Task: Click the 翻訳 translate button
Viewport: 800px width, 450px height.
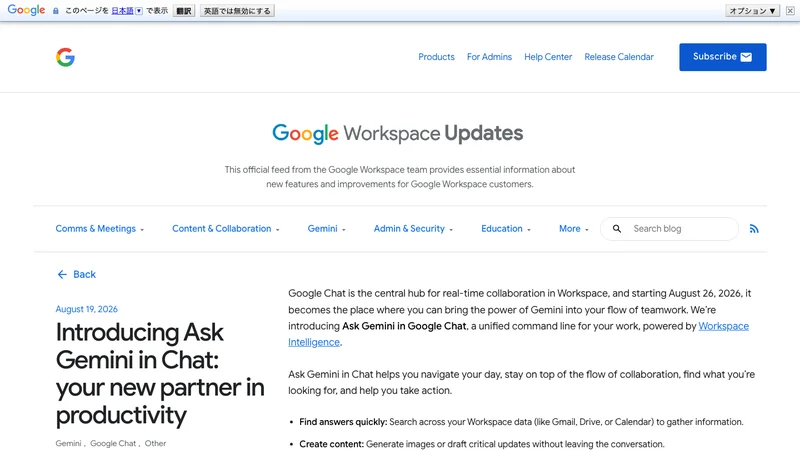Action: click(184, 11)
